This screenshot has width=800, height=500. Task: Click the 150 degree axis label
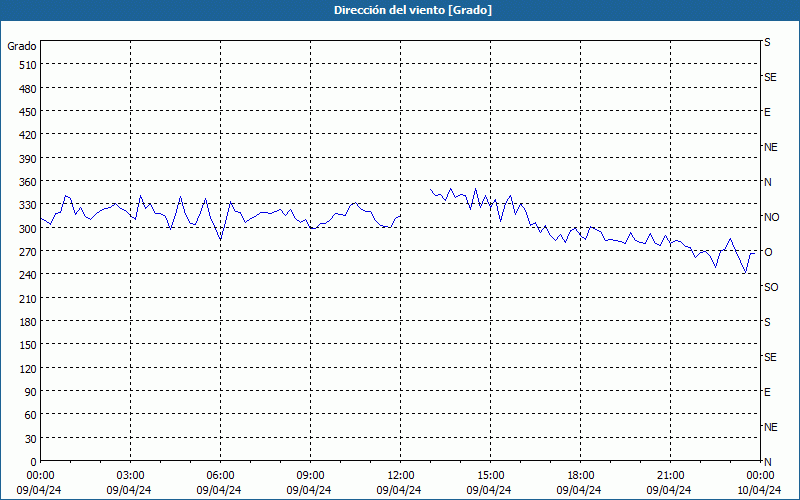coord(28,345)
